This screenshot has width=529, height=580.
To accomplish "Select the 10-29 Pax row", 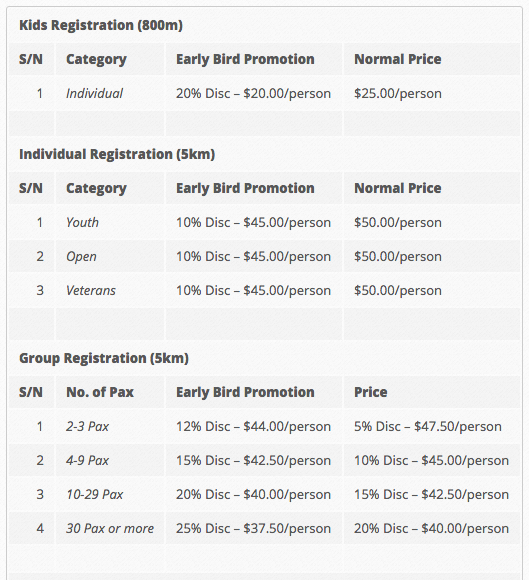I will [264, 495].
